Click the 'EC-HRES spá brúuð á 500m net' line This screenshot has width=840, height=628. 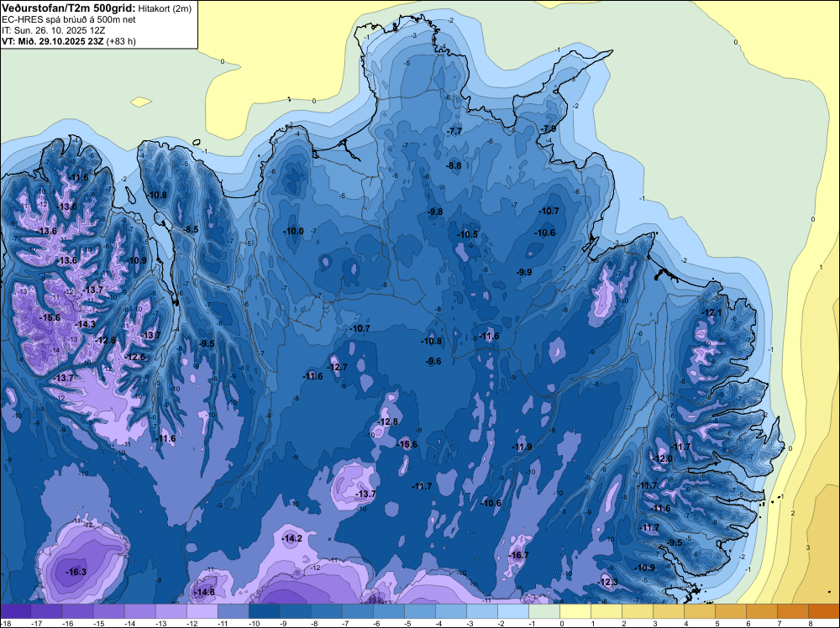[69, 20]
